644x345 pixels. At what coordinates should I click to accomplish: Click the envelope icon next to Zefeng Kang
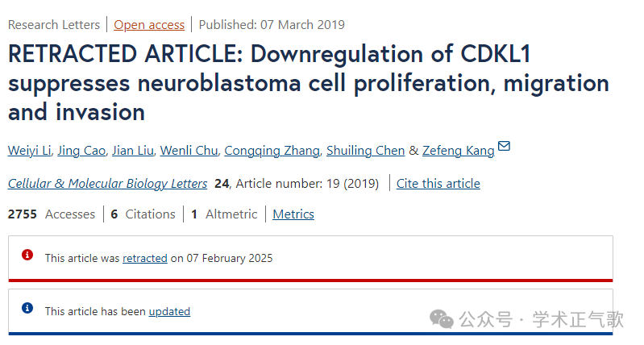pyautogui.click(x=504, y=146)
